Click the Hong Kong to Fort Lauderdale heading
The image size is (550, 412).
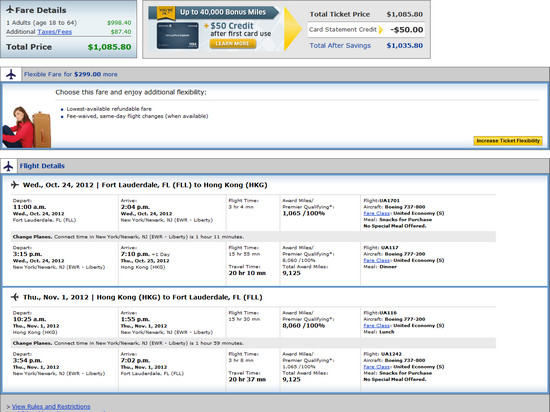(143, 297)
